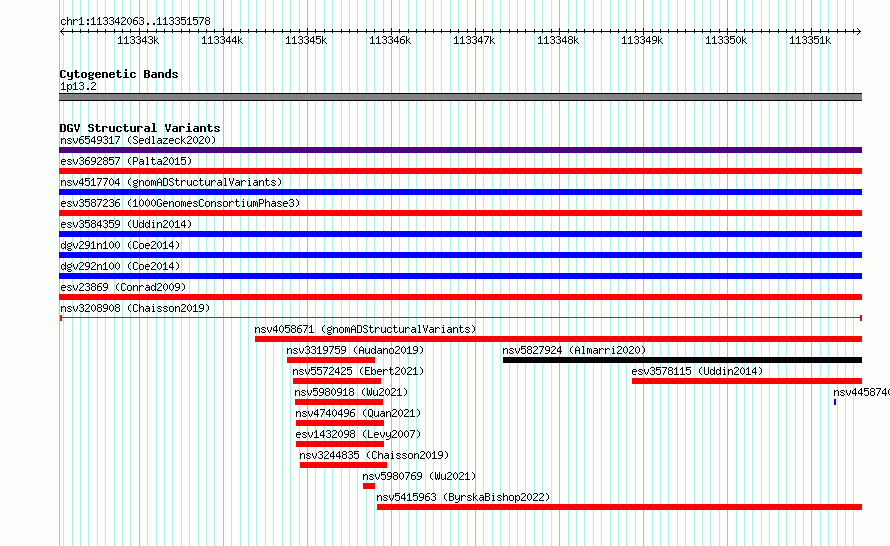
Task: Open the nsv5415963 (ByrskaBishop2022) label
Action: (x=463, y=497)
